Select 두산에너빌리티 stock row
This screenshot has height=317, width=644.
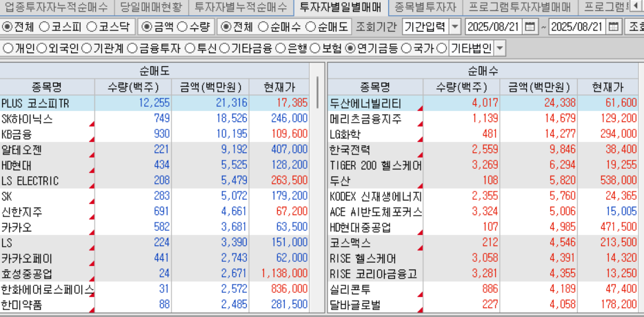click(x=483, y=103)
